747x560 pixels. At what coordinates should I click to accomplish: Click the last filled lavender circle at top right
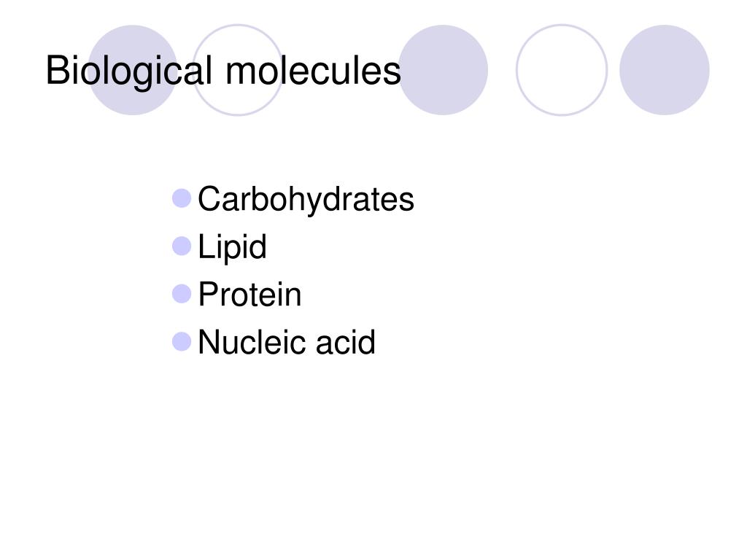click(x=665, y=70)
